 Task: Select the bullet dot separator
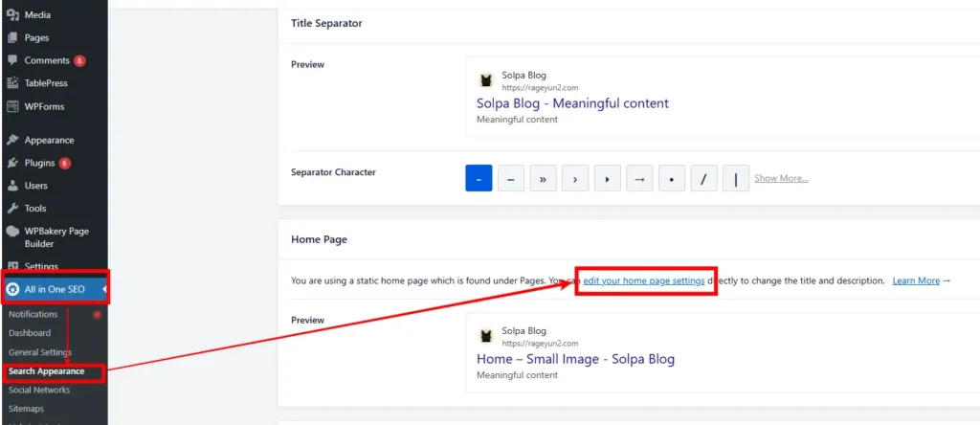[x=672, y=178]
